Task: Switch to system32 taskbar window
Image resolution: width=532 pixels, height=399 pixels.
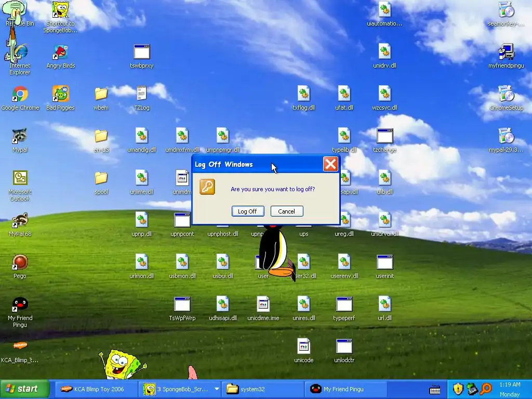Action: (x=262, y=389)
